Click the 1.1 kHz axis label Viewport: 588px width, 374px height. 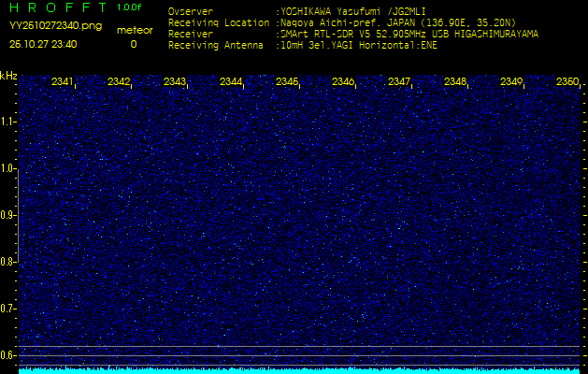point(8,122)
